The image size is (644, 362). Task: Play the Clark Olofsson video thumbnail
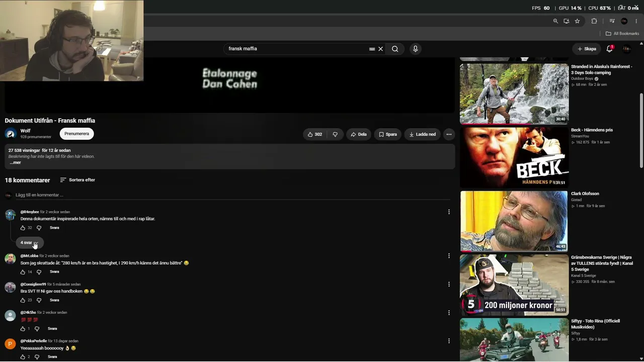tap(514, 220)
